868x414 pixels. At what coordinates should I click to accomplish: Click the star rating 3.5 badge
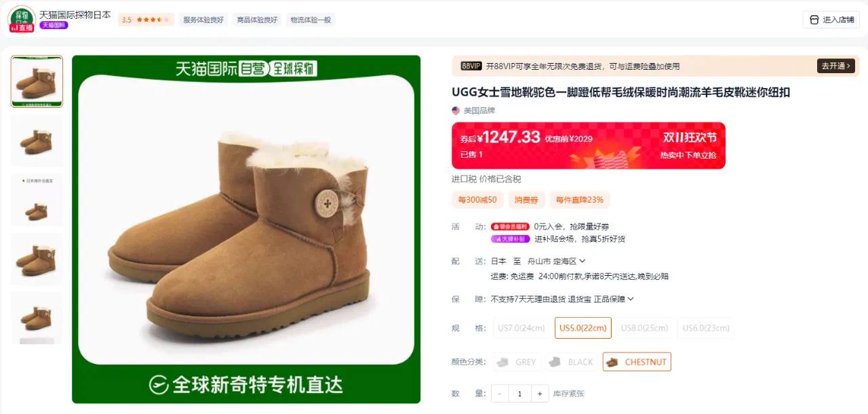pyautogui.click(x=146, y=20)
